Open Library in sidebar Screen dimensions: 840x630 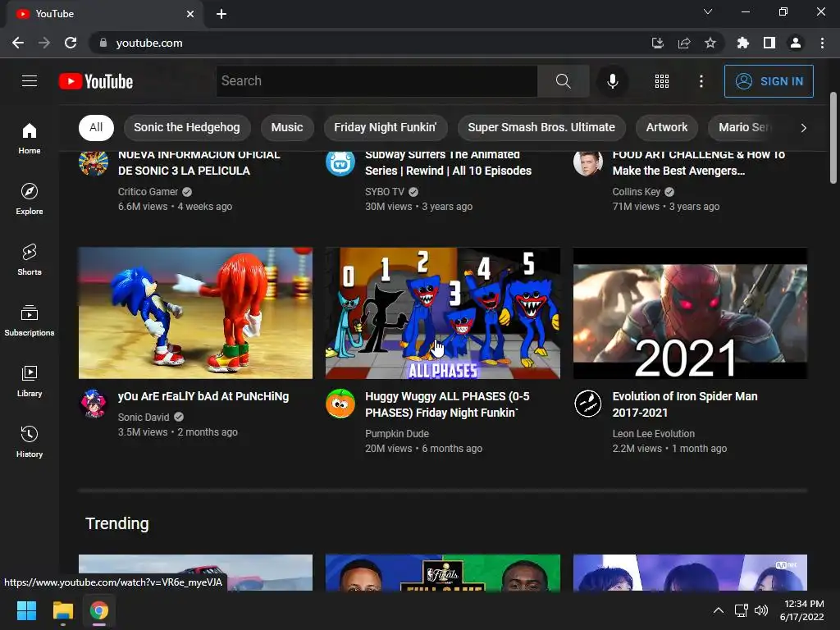[30, 381]
